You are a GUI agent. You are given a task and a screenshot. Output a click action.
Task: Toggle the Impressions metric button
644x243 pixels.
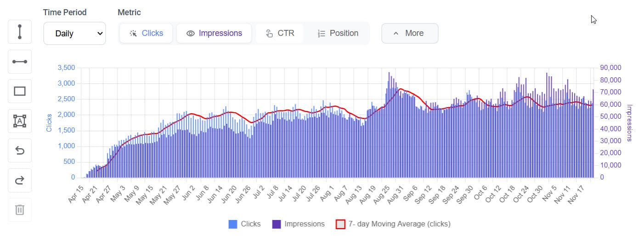pos(214,34)
